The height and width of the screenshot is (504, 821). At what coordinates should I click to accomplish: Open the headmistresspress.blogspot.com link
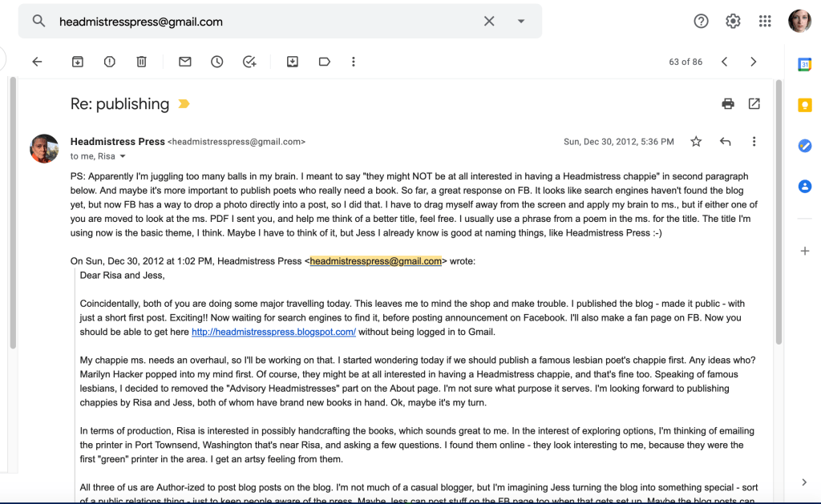click(273, 332)
